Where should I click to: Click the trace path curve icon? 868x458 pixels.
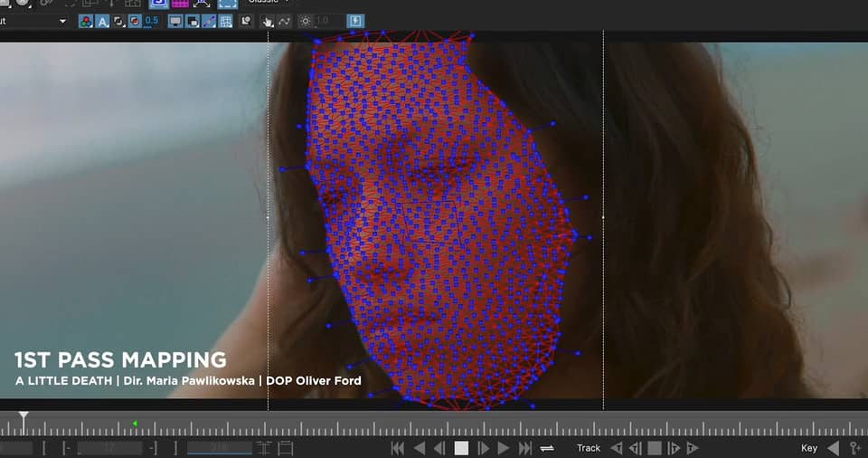[x=284, y=22]
